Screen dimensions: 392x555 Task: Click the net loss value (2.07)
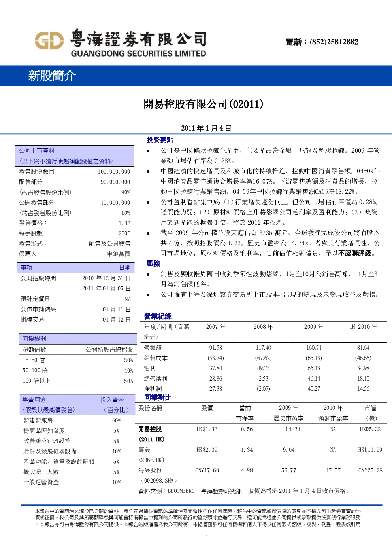[264, 389]
